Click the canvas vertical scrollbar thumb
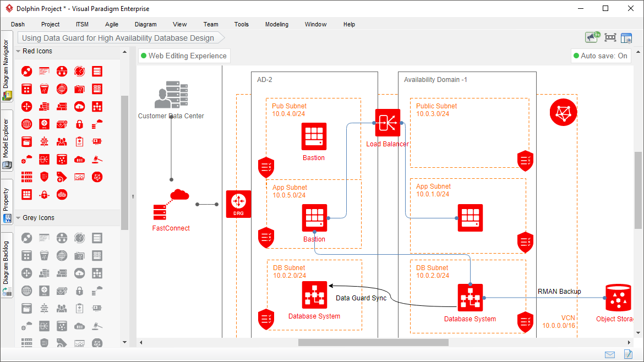Image resolution: width=644 pixels, height=362 pixels. pos(638,190)
